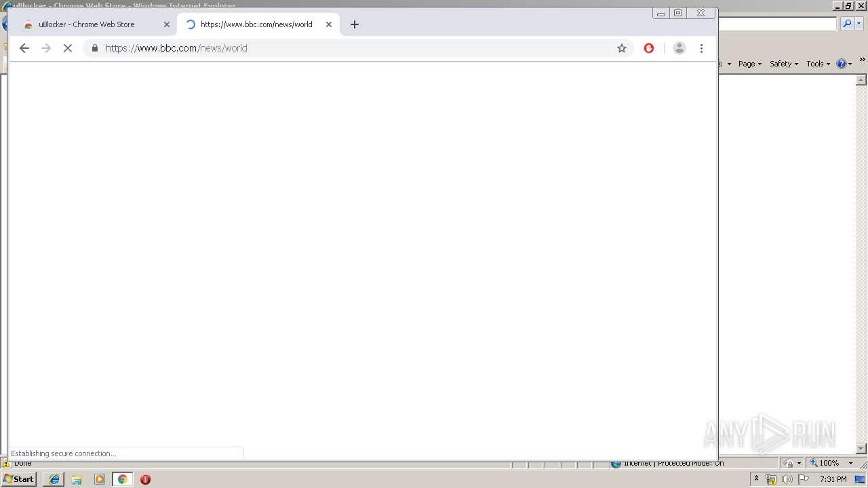
Task: Show more IE command bar items chevron
Action: click(863, 60)
